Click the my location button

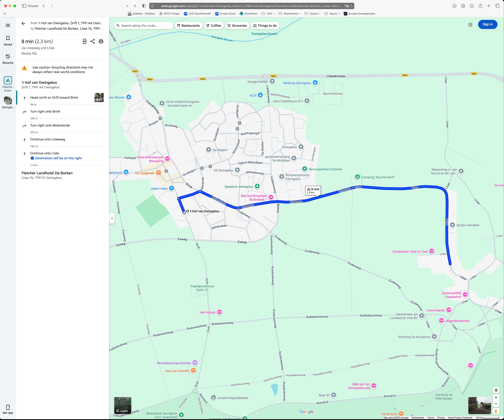click(496, 390)
